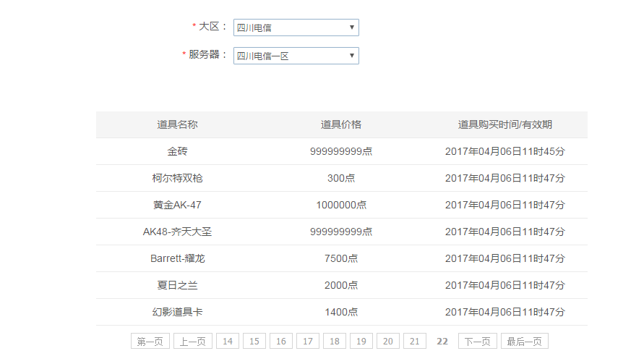Jump to page 14
This screenshot has height=364, width=644.
pyautogui.click(x=228, y=341)
